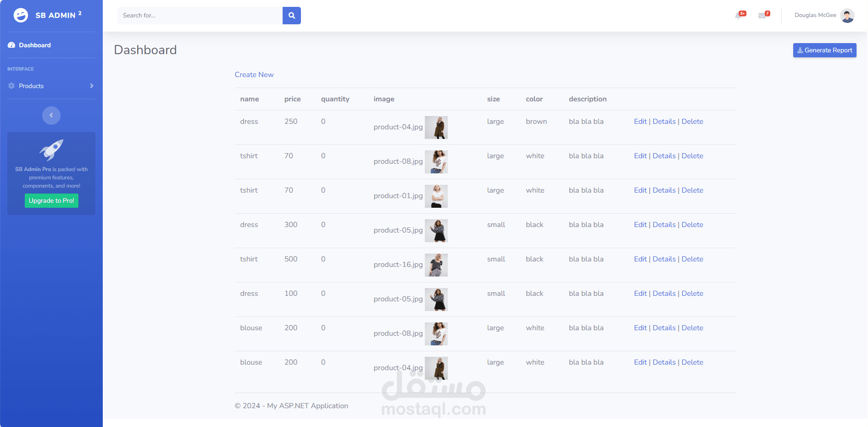Expand the user dropdown labeled Douglas McGee
868x427 pixels.
click(815, 15)
